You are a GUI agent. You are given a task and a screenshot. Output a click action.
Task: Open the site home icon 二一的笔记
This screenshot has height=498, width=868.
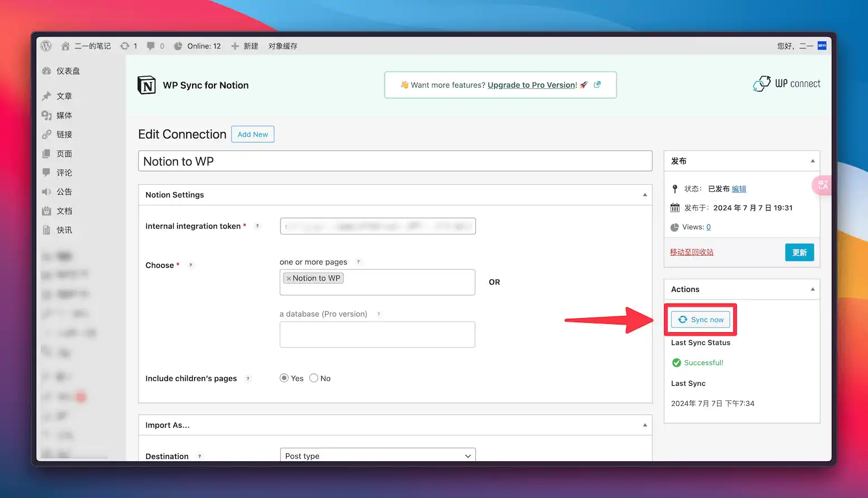coord(66,46)
